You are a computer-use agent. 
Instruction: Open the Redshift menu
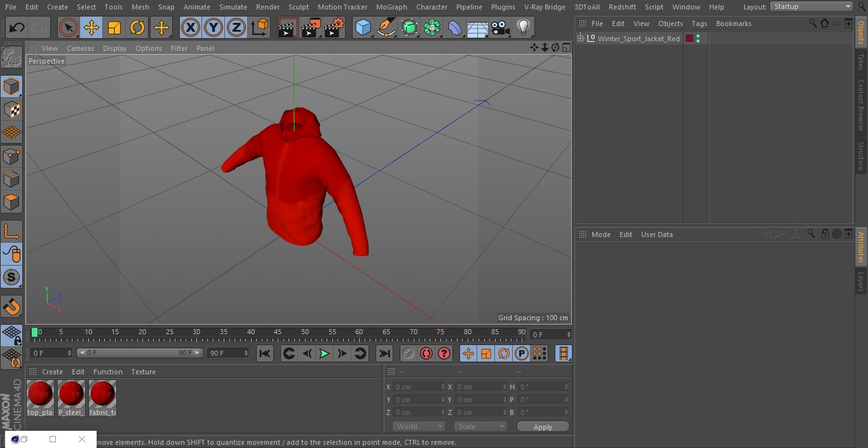point(622,7)
